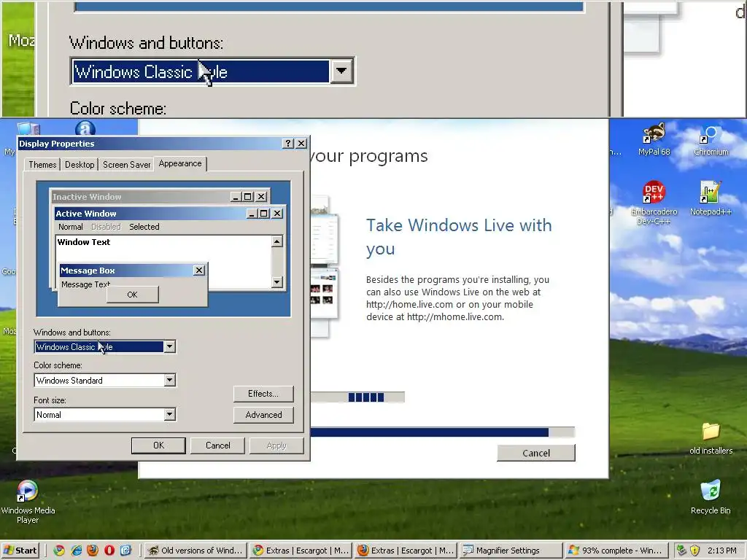
Task: Click the preview Message Box OK button
Action: coord(133,295)
